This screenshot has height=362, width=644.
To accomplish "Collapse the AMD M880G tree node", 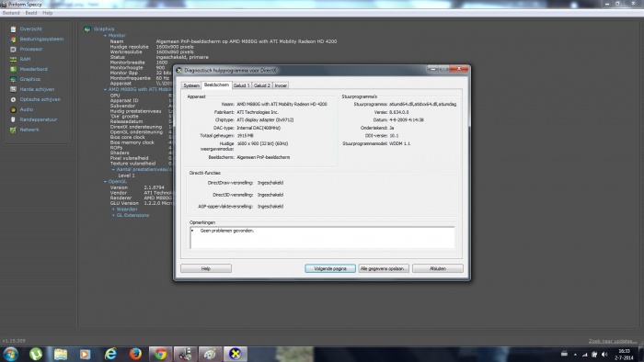I will tap(106, 89).
